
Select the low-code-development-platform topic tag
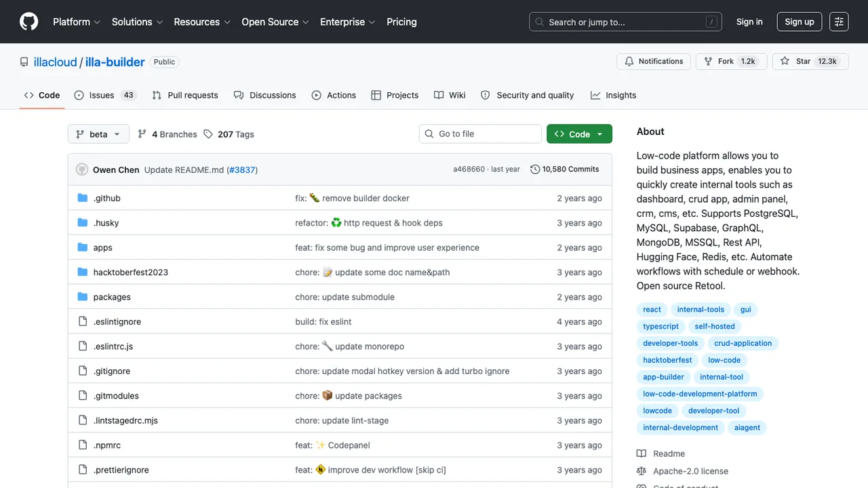(700, 394)
